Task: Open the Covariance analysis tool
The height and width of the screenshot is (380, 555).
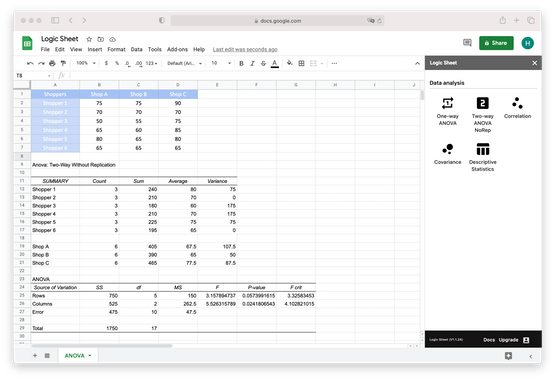Action: point(447,154)
